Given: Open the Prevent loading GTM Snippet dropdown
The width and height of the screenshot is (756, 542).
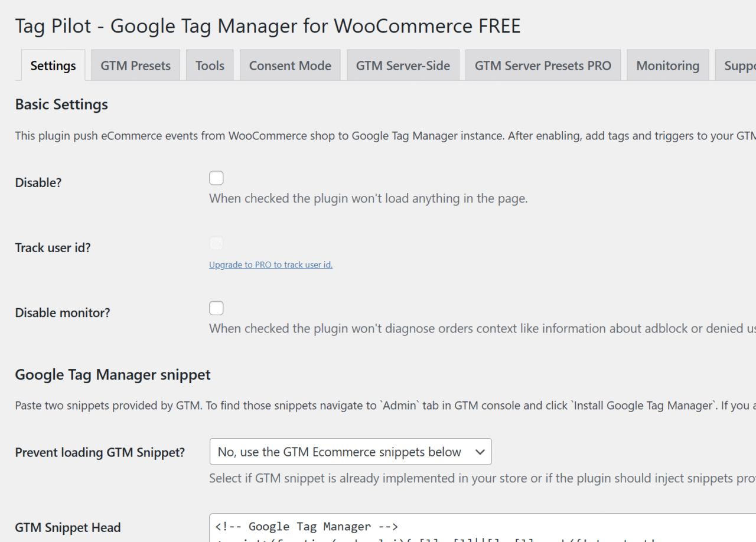Looking at the screenshot, I should point(350,452).
